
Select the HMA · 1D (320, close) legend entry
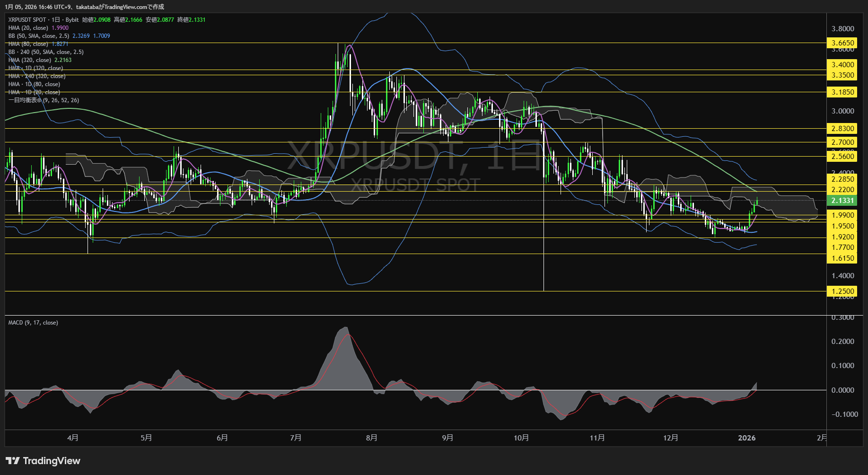tap(35, 68)
